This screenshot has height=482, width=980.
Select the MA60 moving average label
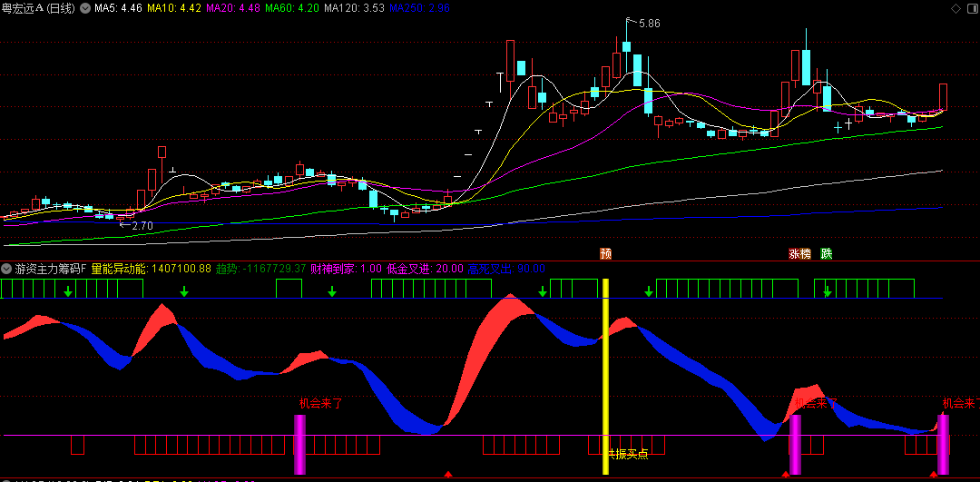292,8
